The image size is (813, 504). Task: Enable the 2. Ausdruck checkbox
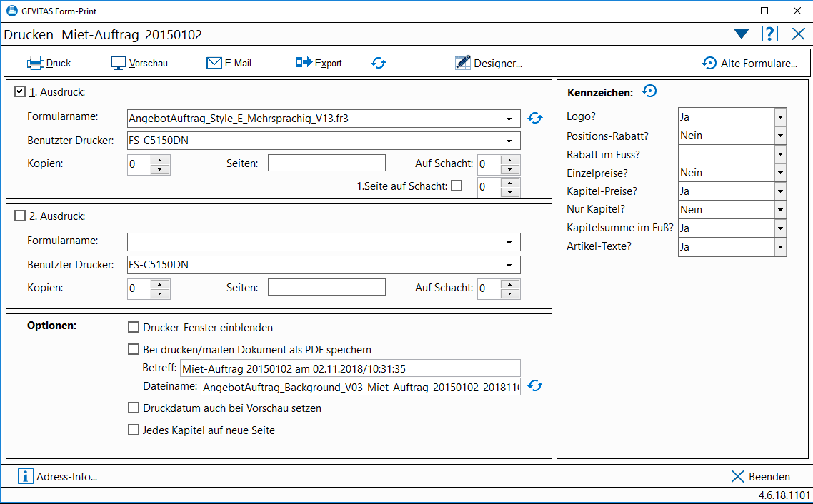pyautogui.click(x=20, y=216)
